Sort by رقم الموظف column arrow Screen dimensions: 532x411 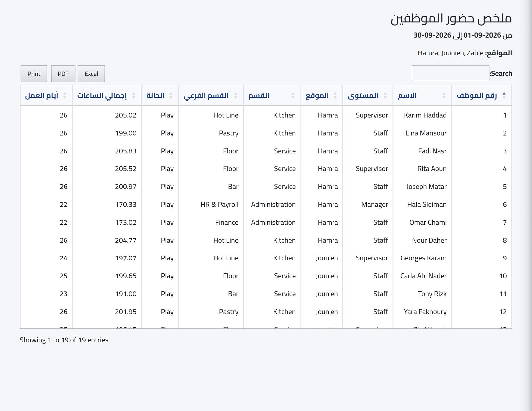[x=504, y=95]
